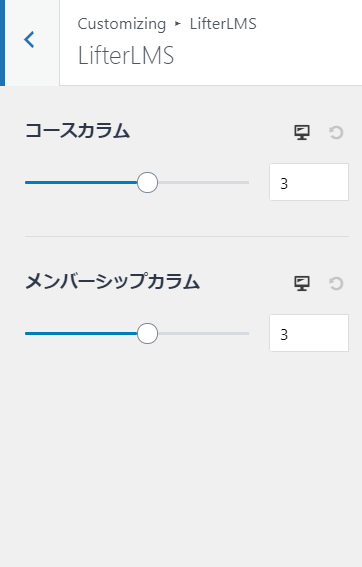362x567 pixels.
Task: Click the divider line between the two settings
Action: point(187,236)
